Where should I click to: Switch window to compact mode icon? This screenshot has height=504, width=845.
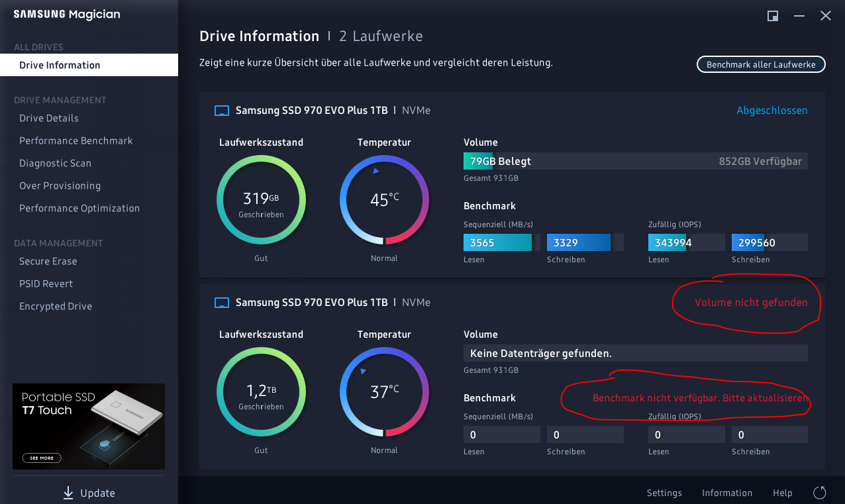click(773, 16)
